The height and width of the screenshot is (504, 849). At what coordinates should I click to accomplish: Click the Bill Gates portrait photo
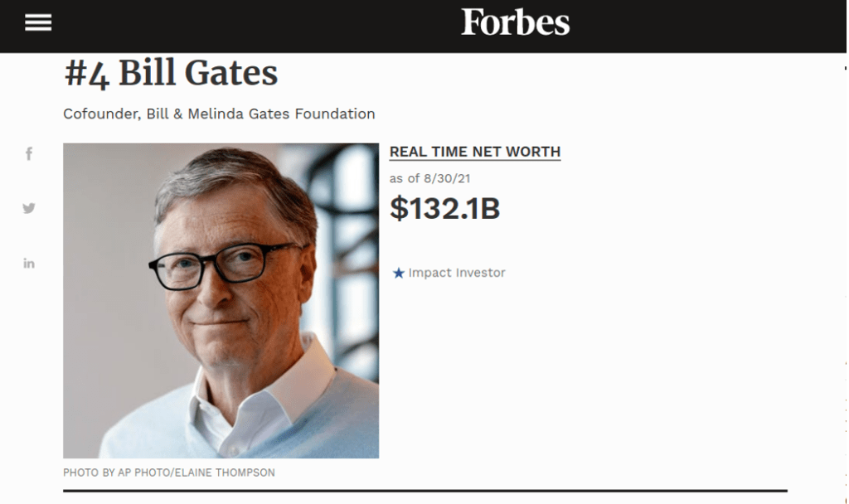point(221,300)
